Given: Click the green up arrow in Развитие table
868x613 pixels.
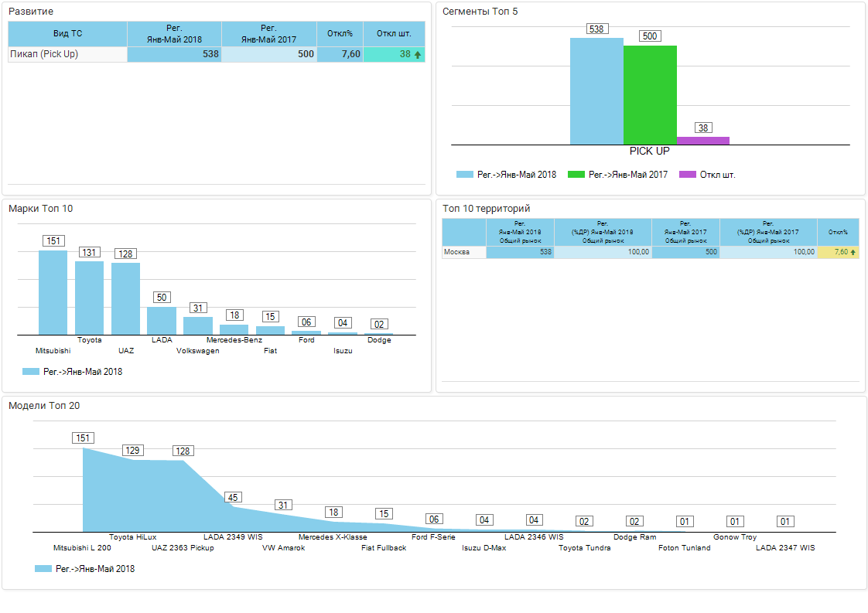Looking at the screenshot, I should [x=418, y=55].
